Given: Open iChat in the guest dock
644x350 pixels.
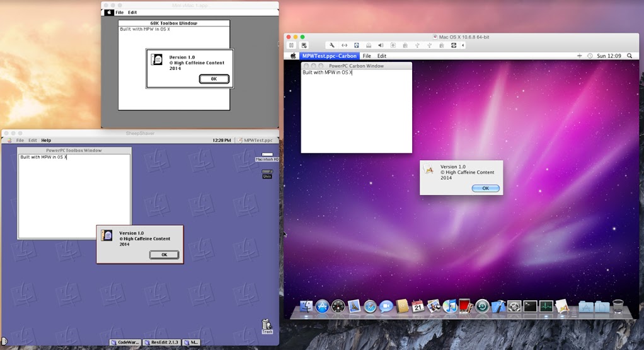Looking at the screenshot, I should point(386,306).
